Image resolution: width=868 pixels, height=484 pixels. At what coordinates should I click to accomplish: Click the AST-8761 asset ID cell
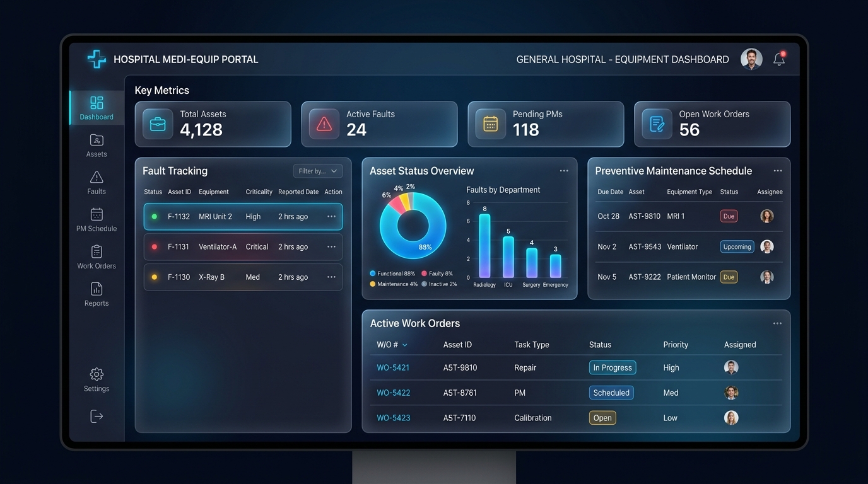[460, 393]
